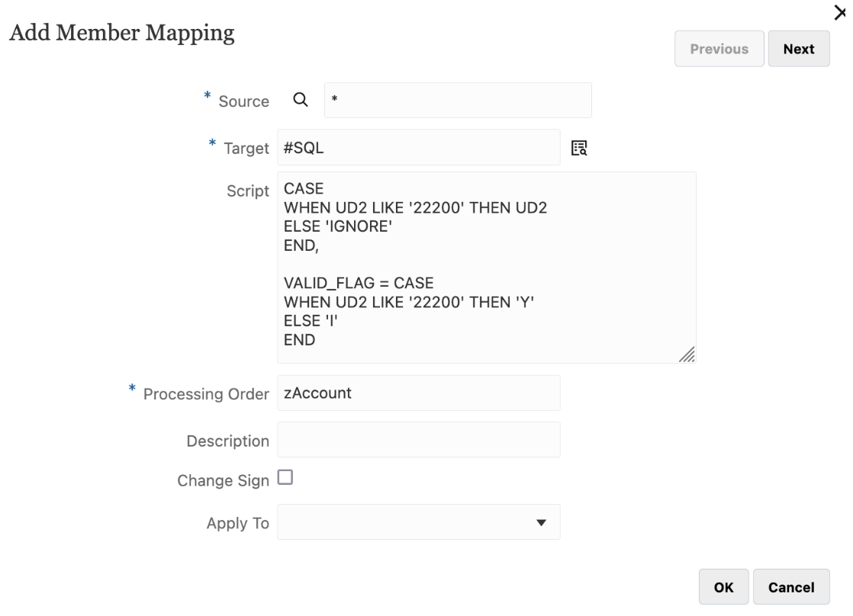Click the disabled Previous button
Viewport: 853px width, 616px height.
click(x=719, y=49)
